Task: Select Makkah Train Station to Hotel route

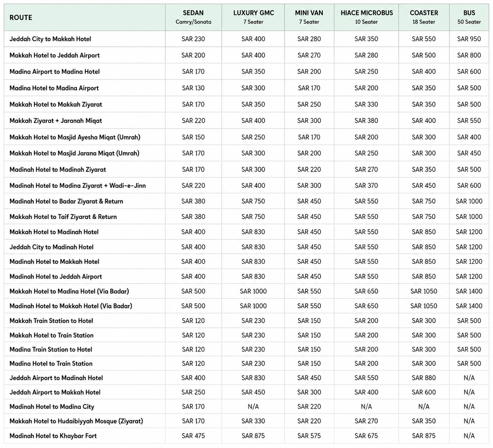Action: coord(51,321)
